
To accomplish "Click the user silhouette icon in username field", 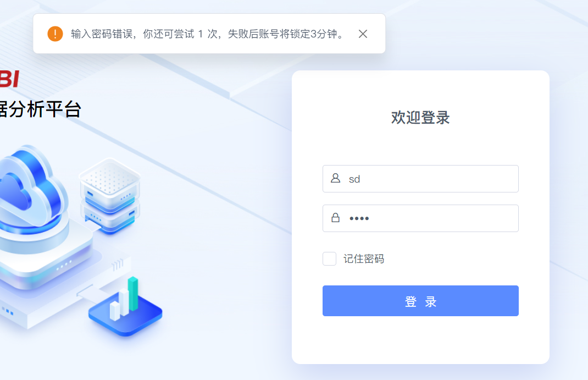I will (x=335, y=178).
